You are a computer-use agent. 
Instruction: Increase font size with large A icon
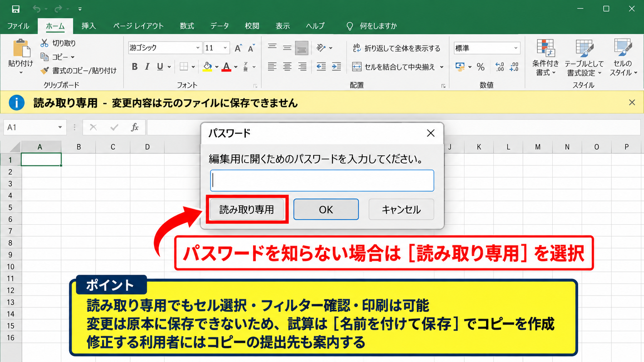[238, 48]
